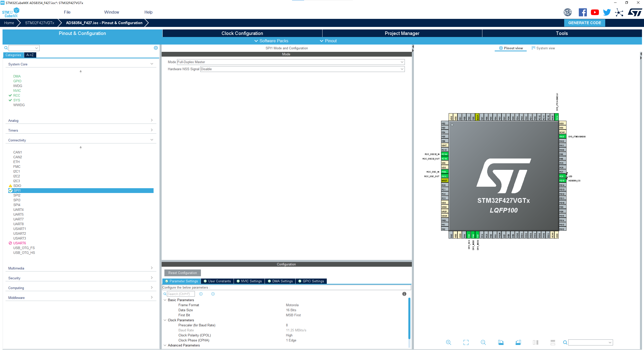Screen dimensions: 644x352
Task: Click the SDIO warning triangle icon
Action: (x=10, y=186)
